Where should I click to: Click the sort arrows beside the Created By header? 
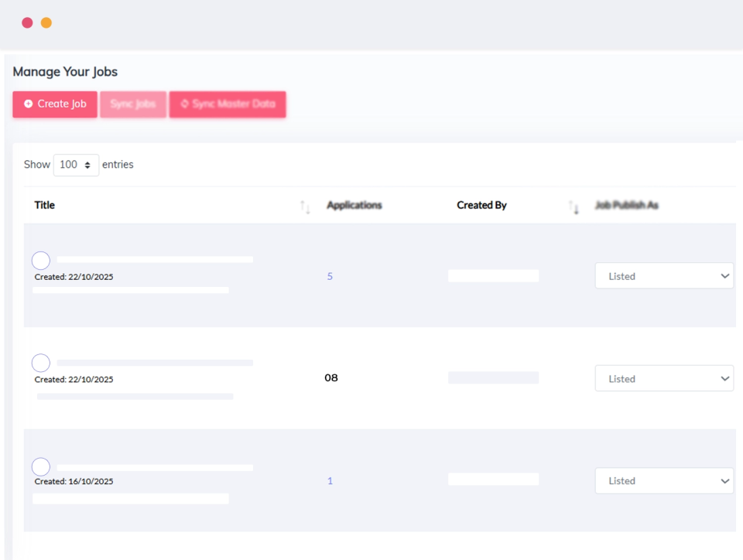point(573,207)
